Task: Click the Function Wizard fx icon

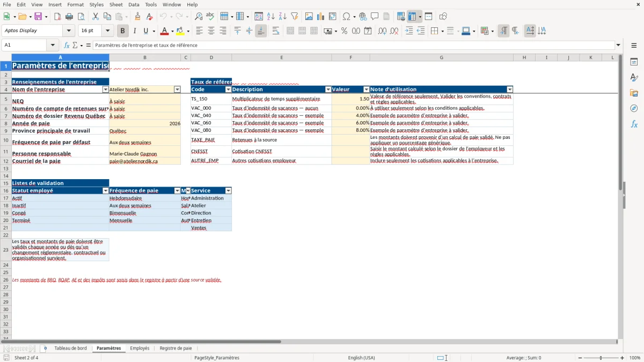Action: [67, 45]
